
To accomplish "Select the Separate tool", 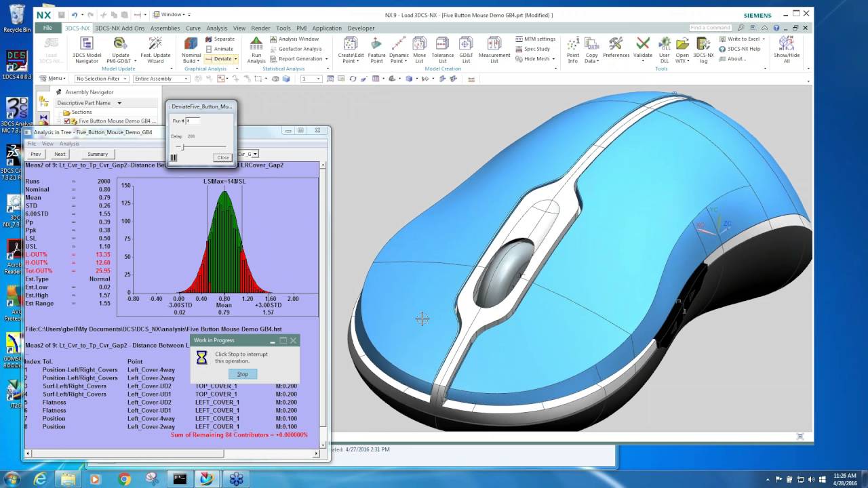I will point(220,39).
